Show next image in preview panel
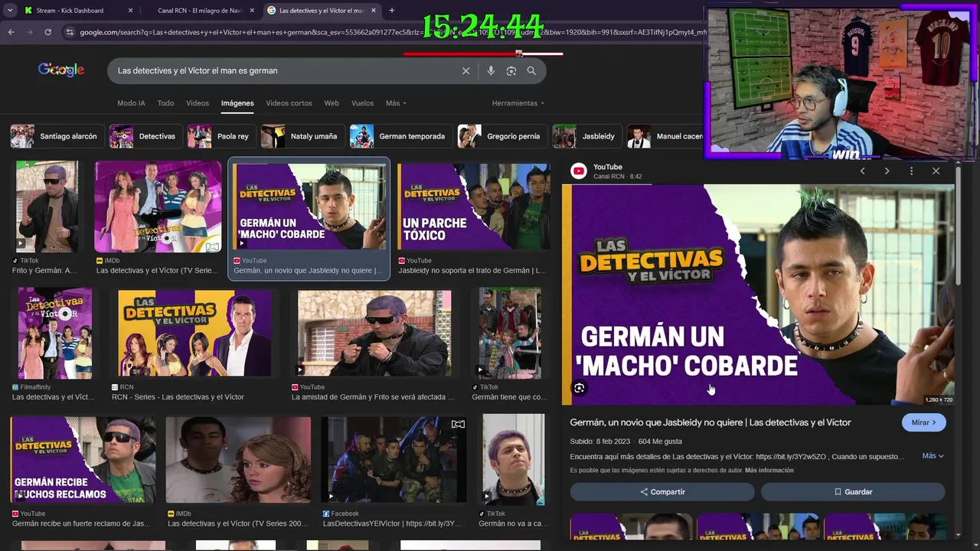Viewport: 980px width, 551px height. [887, 171]
